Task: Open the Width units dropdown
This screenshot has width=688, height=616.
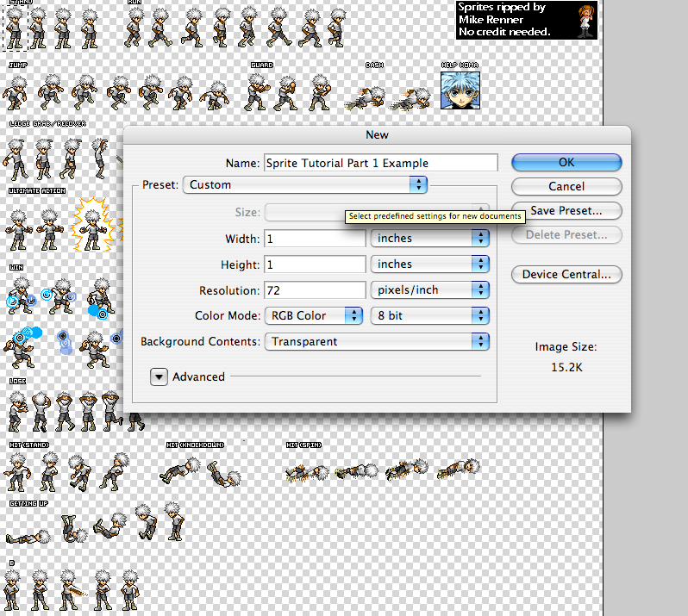Action: [x=430, y=238]
